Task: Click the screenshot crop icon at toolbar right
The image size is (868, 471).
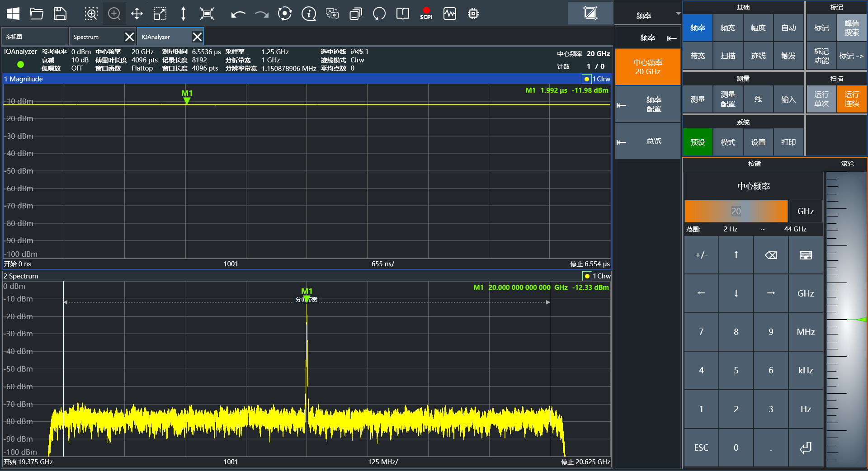Action: click(x=590, y=13)
